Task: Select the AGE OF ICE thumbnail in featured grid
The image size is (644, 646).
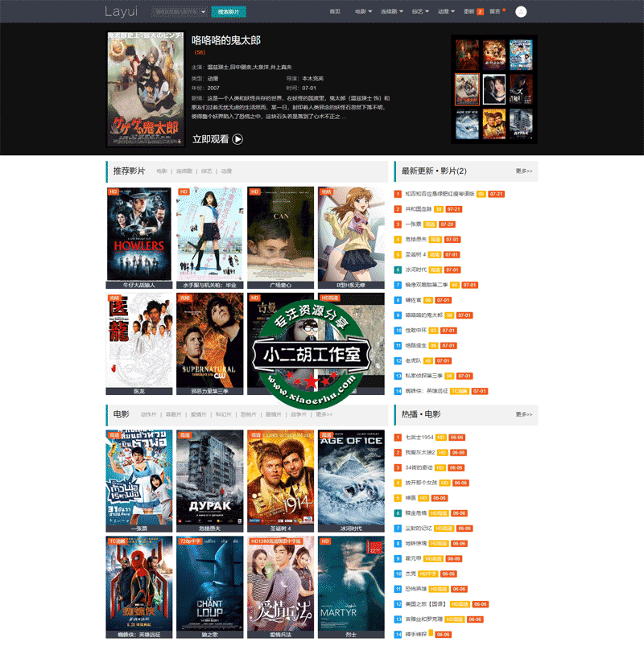Action: [466, 123]
